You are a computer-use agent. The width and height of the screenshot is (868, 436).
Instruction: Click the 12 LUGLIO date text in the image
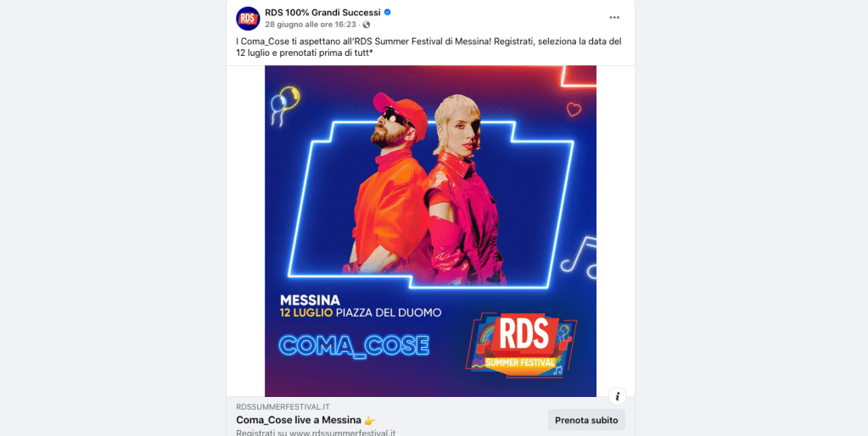[x=306, y=313]
